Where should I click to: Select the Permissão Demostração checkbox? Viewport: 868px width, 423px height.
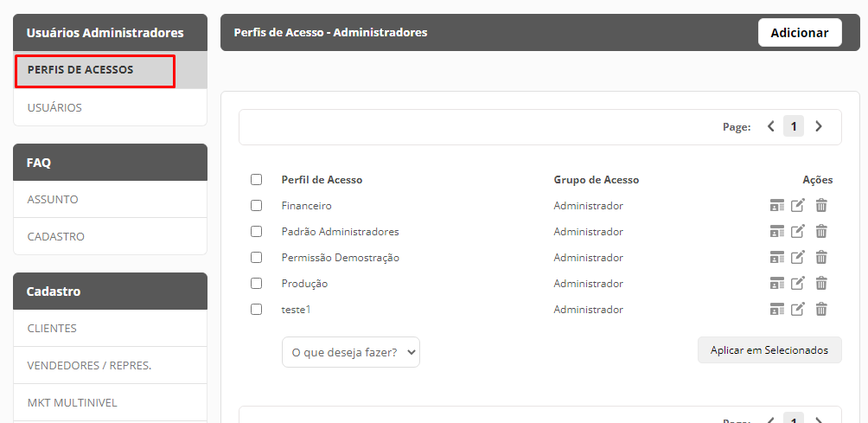(256, 258)
